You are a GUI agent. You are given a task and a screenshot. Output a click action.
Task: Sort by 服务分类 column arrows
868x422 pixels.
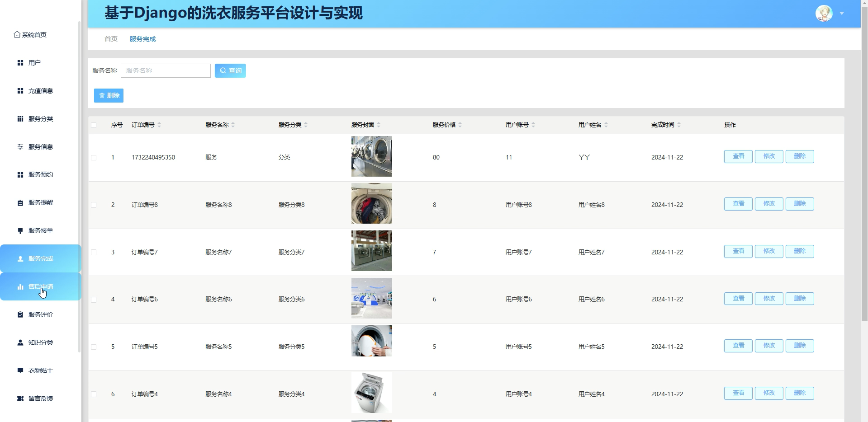pos(306,125)
